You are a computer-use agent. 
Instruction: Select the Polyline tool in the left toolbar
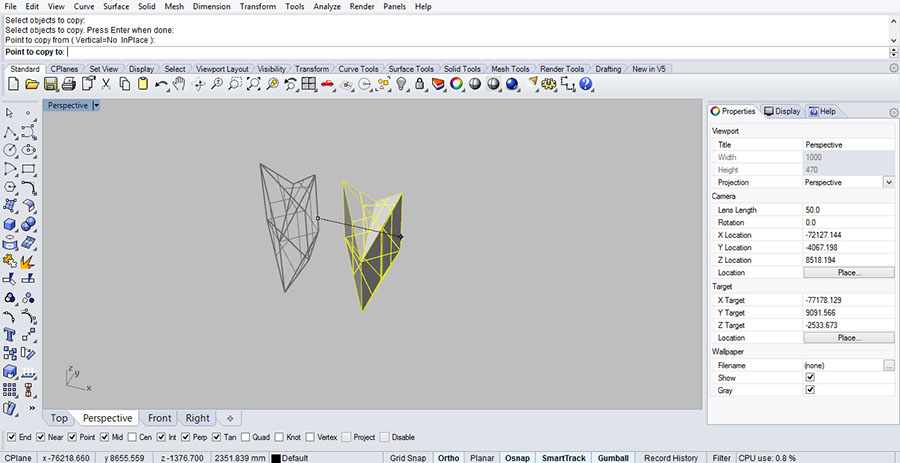[x=10, y=132]
